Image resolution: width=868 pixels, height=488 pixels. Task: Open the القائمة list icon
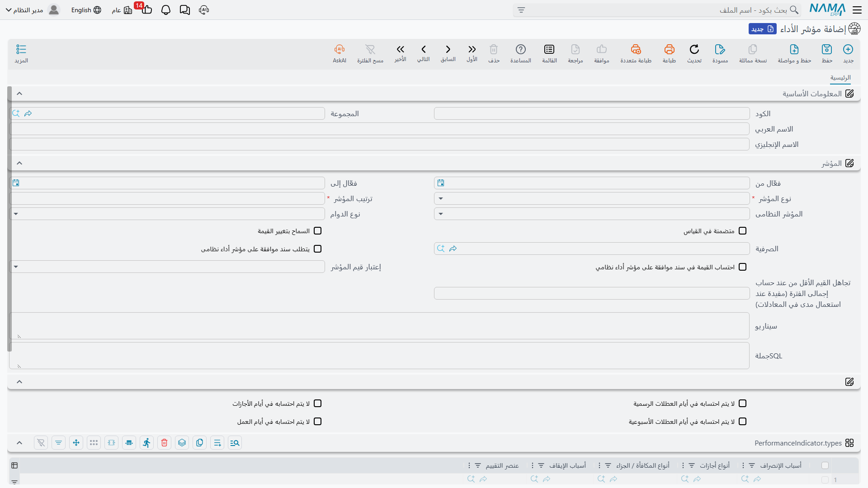[x=549, y=49]
